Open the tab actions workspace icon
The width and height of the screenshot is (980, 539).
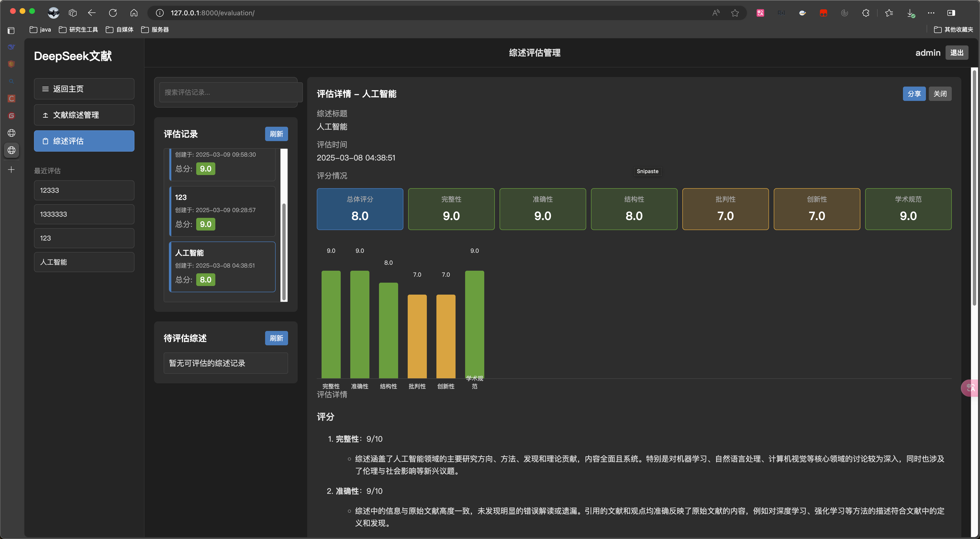tap(73, 13)
